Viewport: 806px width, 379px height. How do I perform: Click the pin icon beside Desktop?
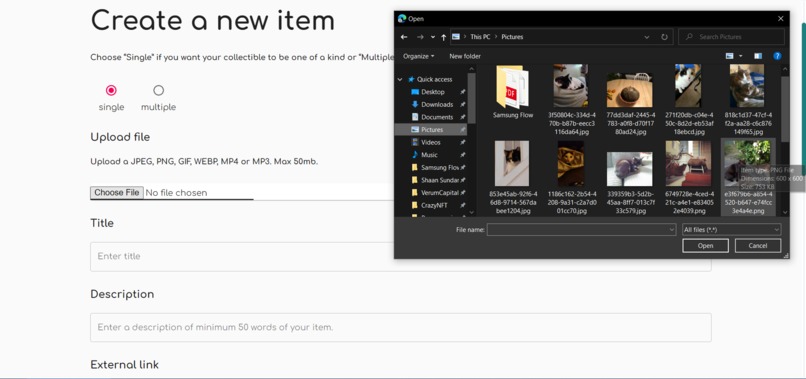coord(463,92)
